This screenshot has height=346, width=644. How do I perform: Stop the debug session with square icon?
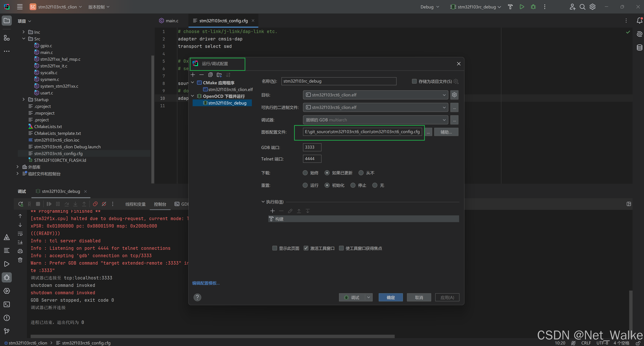click(38, 204)
